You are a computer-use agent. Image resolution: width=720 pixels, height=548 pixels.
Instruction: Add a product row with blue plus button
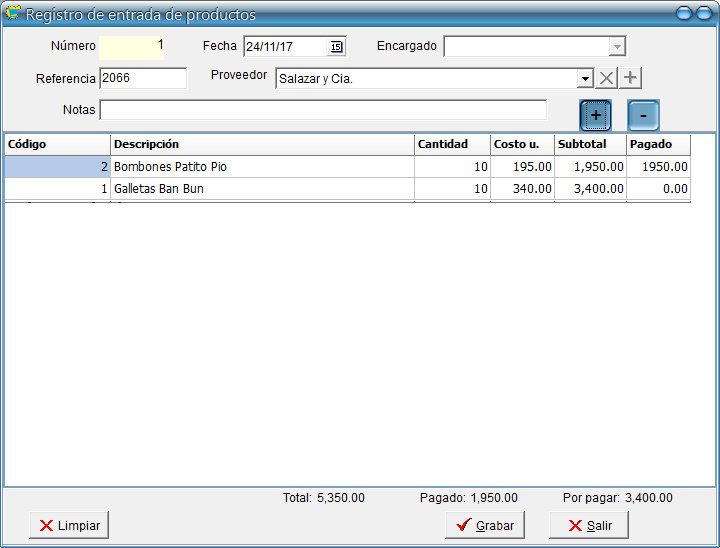(x=596, y=115)
